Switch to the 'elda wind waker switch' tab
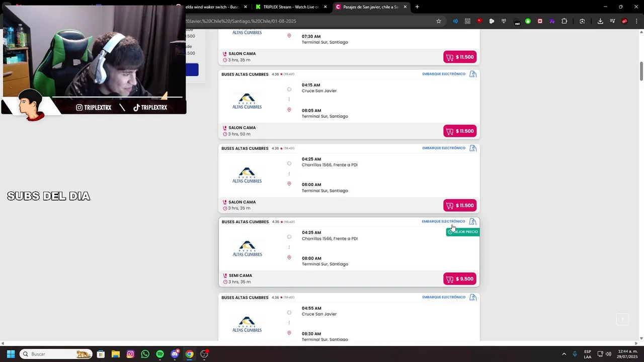The height and width of the screenshot is (362, 644). click(x=211, y=7)
